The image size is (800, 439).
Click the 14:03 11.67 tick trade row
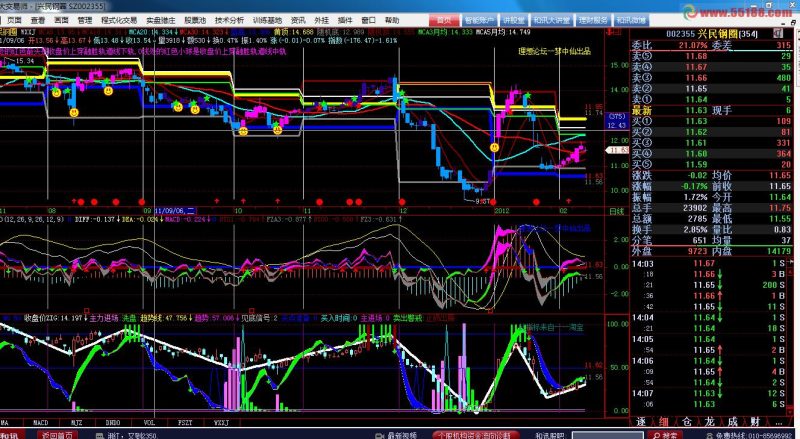713,263
